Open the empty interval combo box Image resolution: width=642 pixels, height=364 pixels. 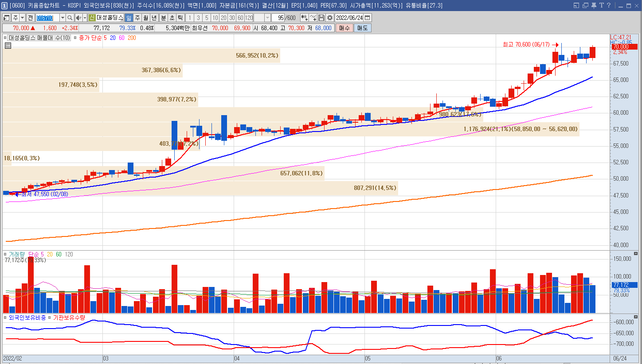pyautogui.click(x=262, y=18)
